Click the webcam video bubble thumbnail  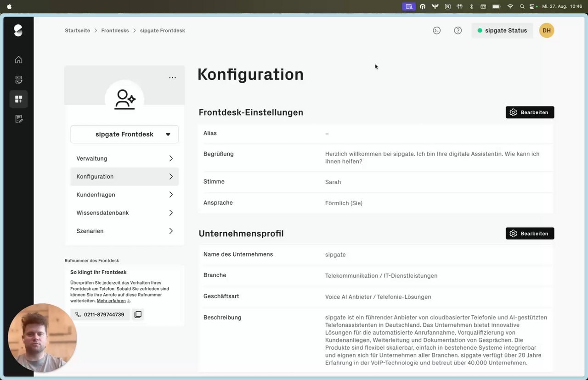click(42, 338)
